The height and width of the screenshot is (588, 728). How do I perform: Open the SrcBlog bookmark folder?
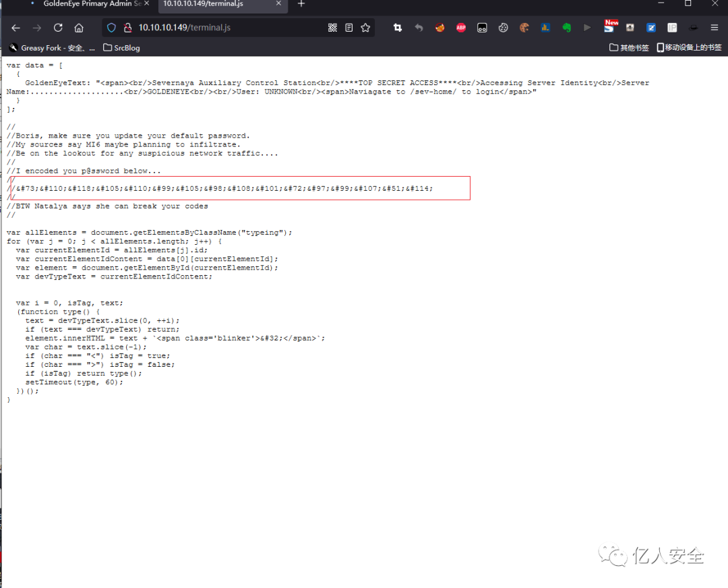click(x=121, y=48)
